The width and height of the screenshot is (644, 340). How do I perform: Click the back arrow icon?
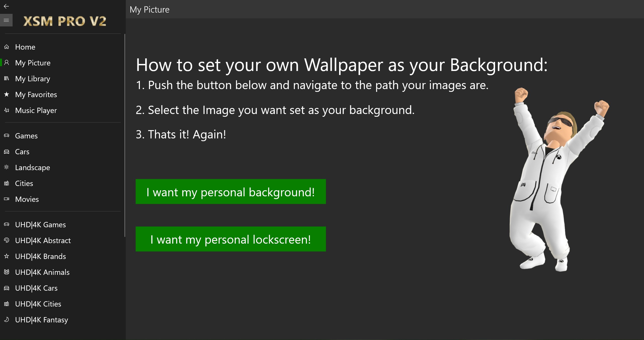[x=6, y=6]
